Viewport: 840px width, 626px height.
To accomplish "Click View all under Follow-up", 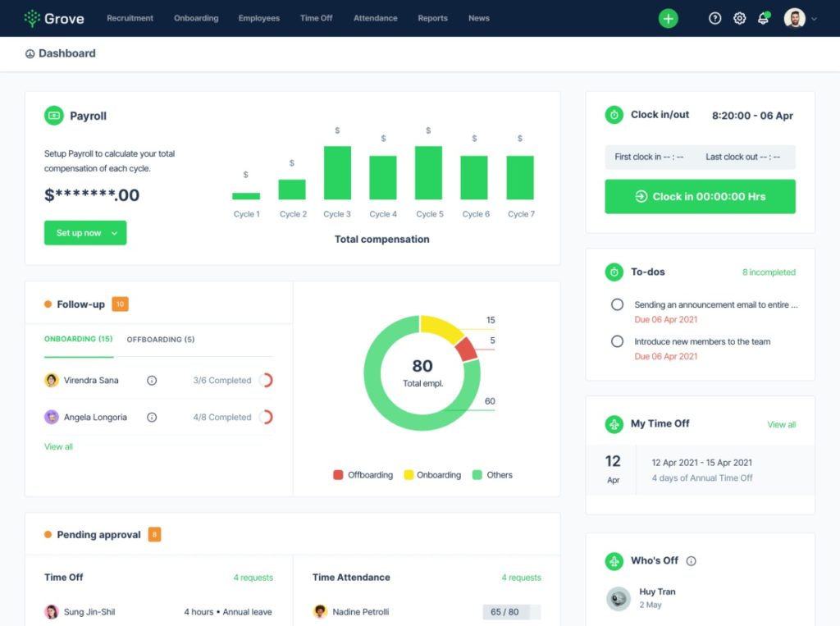I will [x=58, y=446].
